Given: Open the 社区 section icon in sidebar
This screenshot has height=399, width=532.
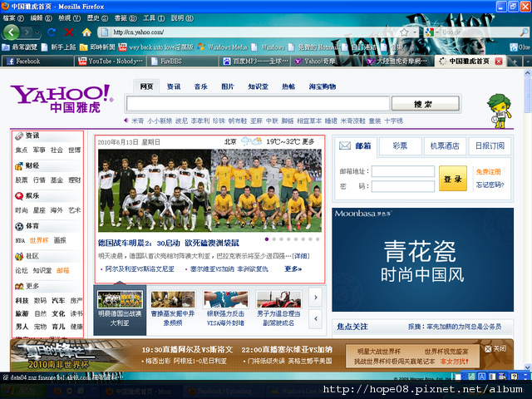Looking at the screenshot, I should 19,256.
